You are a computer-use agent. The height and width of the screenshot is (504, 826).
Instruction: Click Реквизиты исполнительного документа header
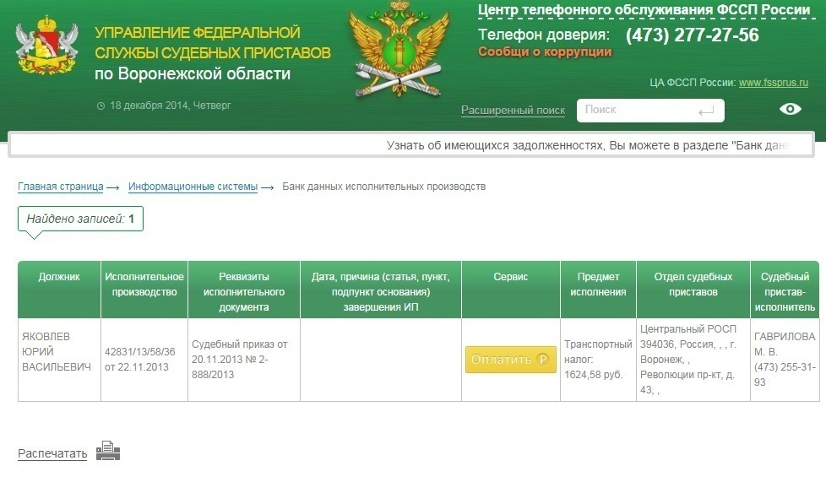pos(244,289)
